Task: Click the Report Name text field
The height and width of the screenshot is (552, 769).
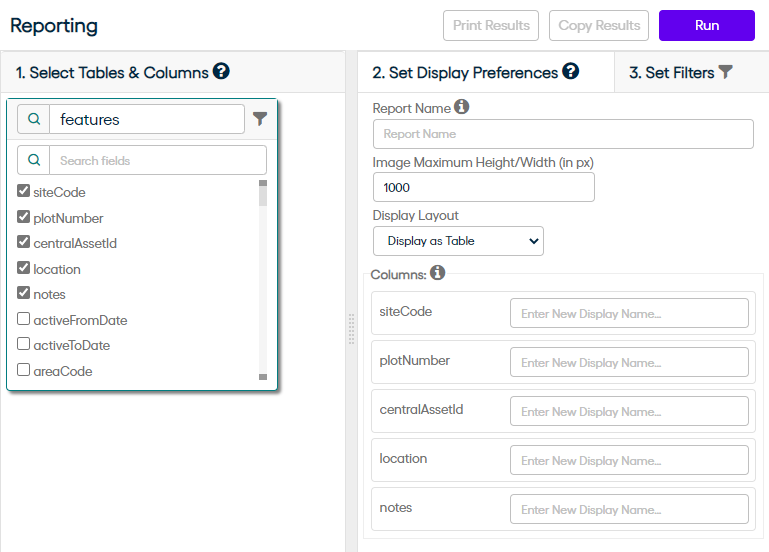Action: point(563,134)
